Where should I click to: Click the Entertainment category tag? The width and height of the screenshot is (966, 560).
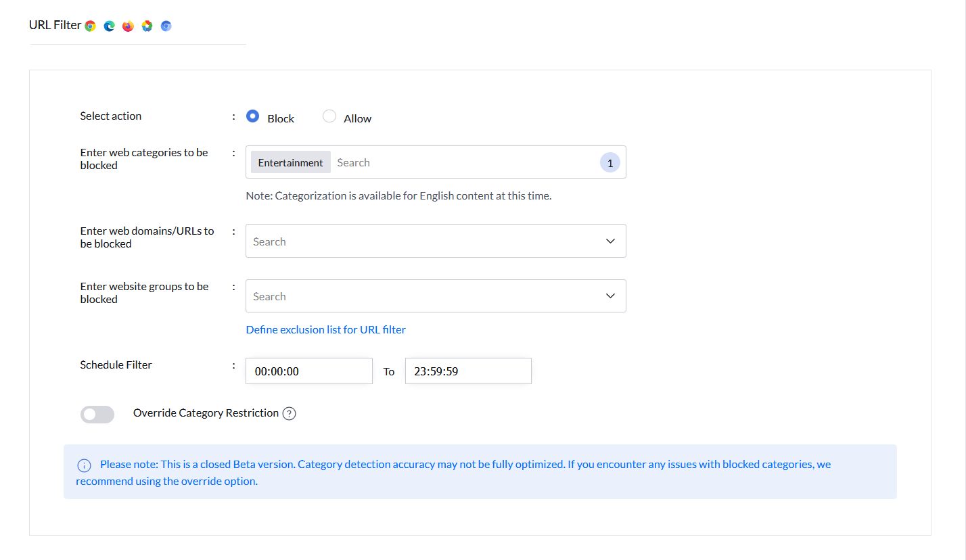tap(291, 163)
